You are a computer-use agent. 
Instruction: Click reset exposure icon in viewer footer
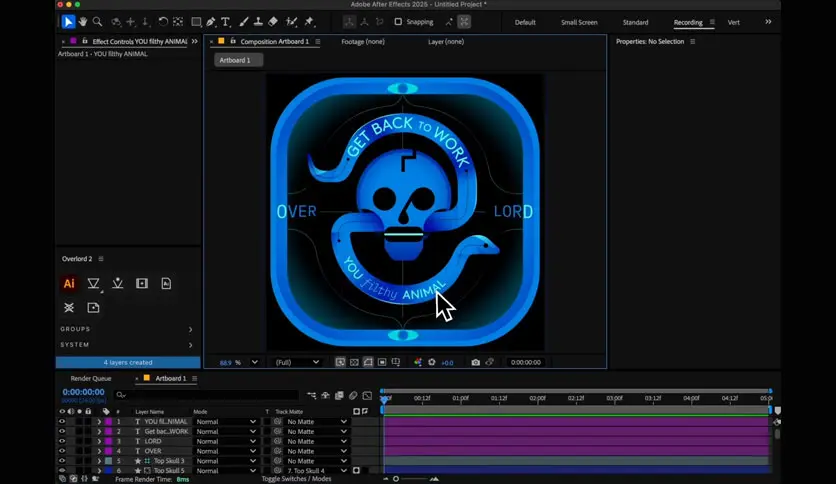pyautogui.click(x=432, y=362)
